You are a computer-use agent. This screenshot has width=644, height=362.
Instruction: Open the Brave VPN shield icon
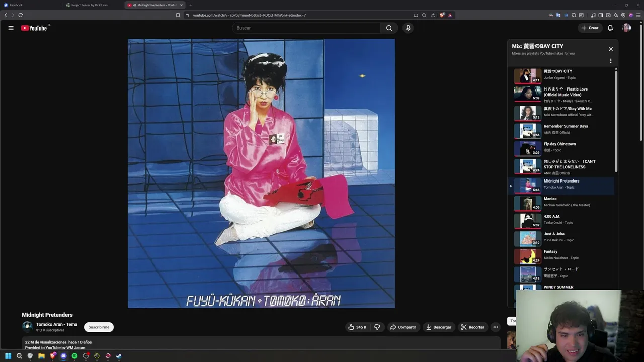[623, 15]
